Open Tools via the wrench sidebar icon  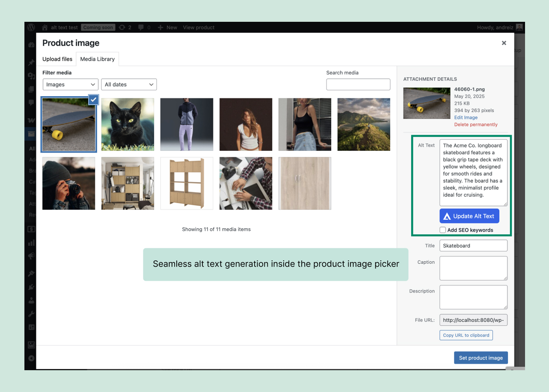tap(31, 313)
